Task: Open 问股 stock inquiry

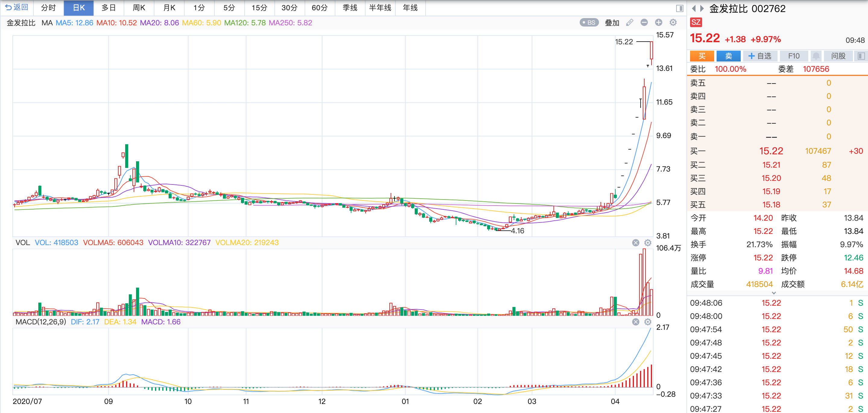Action: click(x=838, y=56)
